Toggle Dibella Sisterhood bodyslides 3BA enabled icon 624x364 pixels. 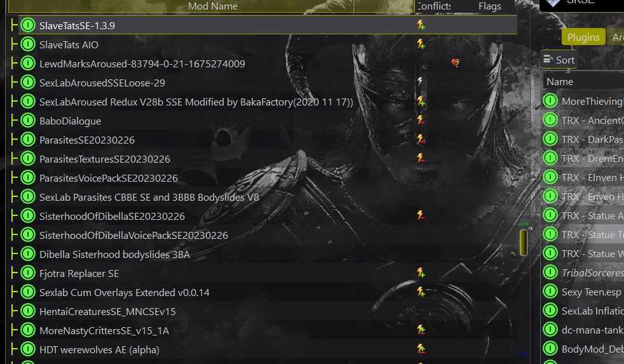[28, 254]
